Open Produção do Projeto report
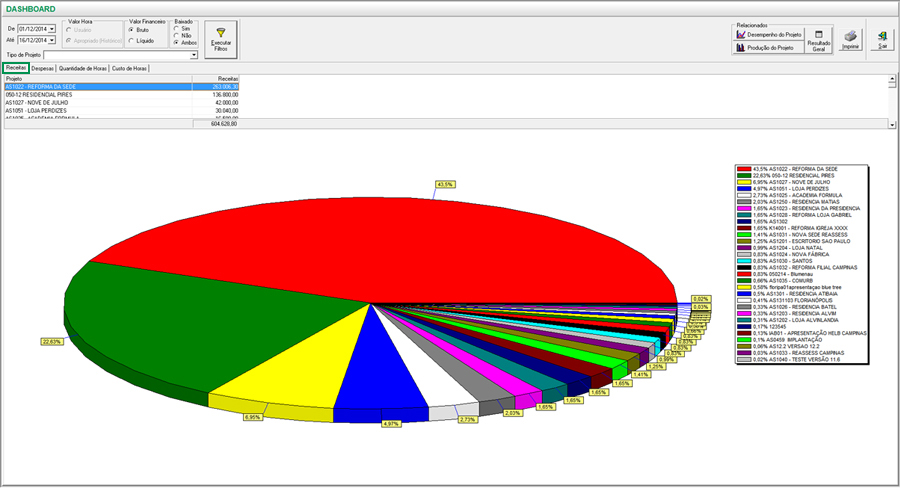This screenshot has height=489, width=900. pos(768,47)
